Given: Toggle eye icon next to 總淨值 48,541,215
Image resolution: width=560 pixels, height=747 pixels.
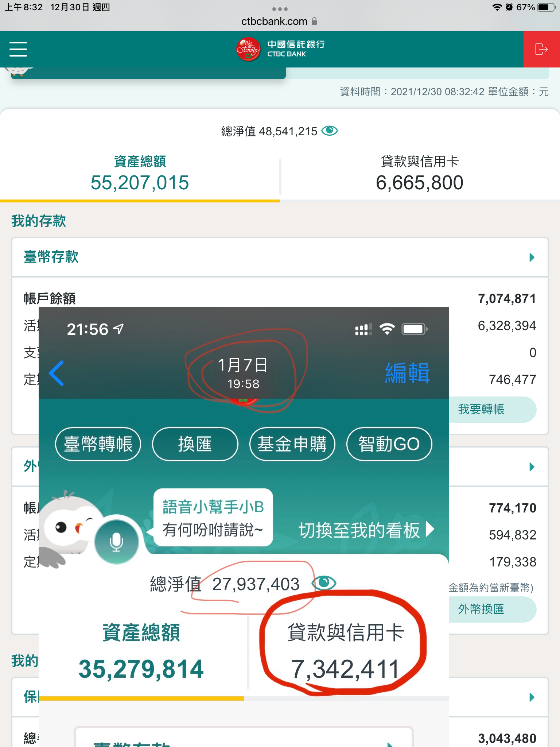Looking at the screenshot, I should tap(330, 131).
